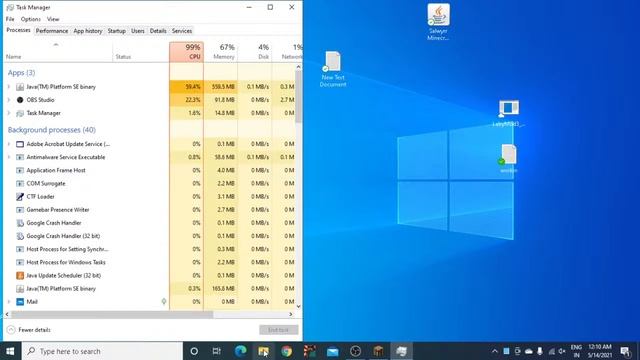The image size is (640, 360).
Task: Open Task View from the taskbar
Action: [x=217, y=351]
